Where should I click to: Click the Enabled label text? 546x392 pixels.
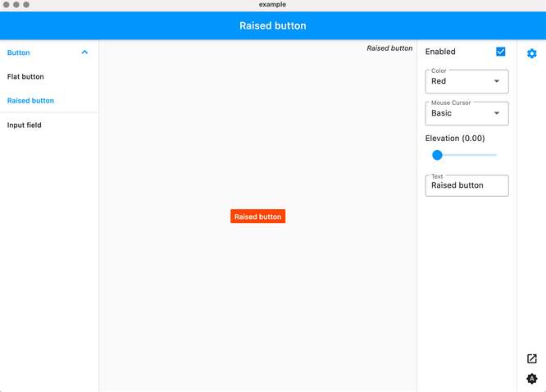point(440,52)
